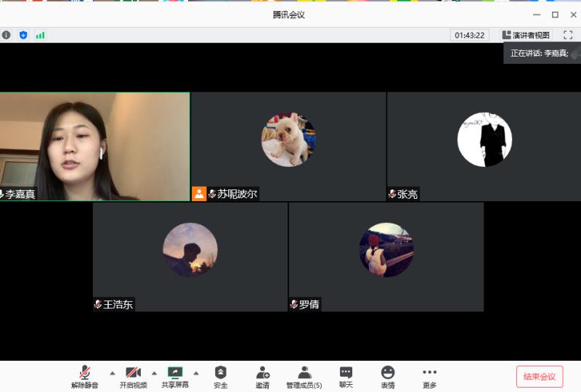581x392 pixels.
Task: Click the muted mic icon next to 苏呢波尔
Action: pyautogui.click(x=212, y=194)
